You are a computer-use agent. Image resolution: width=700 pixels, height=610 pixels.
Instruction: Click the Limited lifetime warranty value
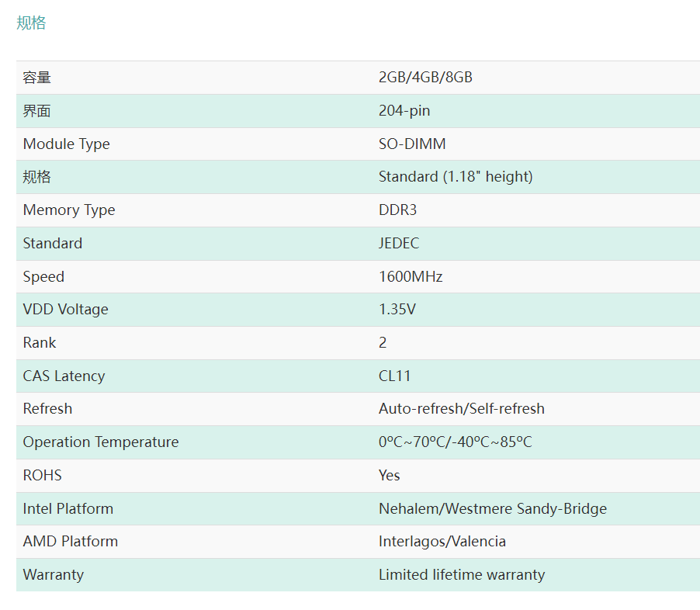[x=462, y=575]
